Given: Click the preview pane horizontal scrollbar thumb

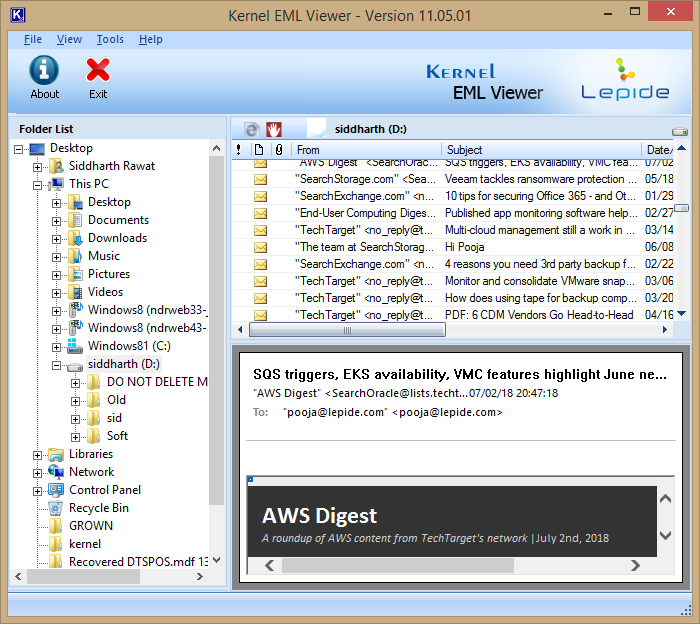Looking at the screenshot, I should point(398,566).
